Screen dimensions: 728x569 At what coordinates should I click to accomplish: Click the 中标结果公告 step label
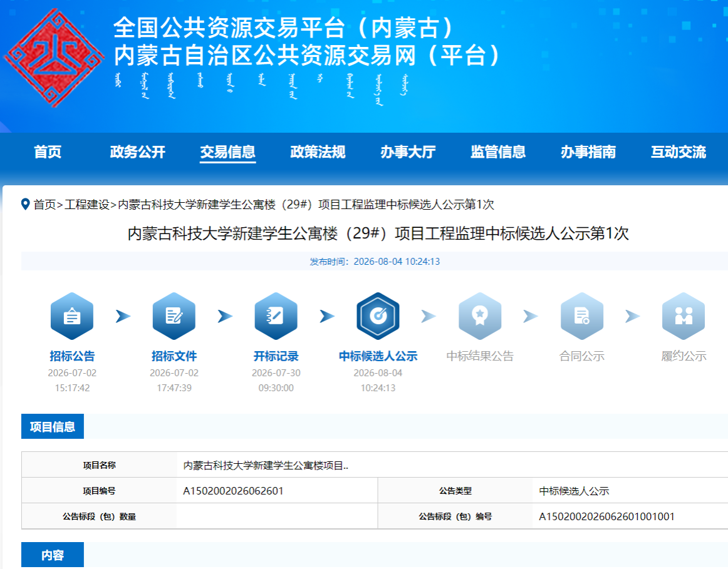[480, 356]
